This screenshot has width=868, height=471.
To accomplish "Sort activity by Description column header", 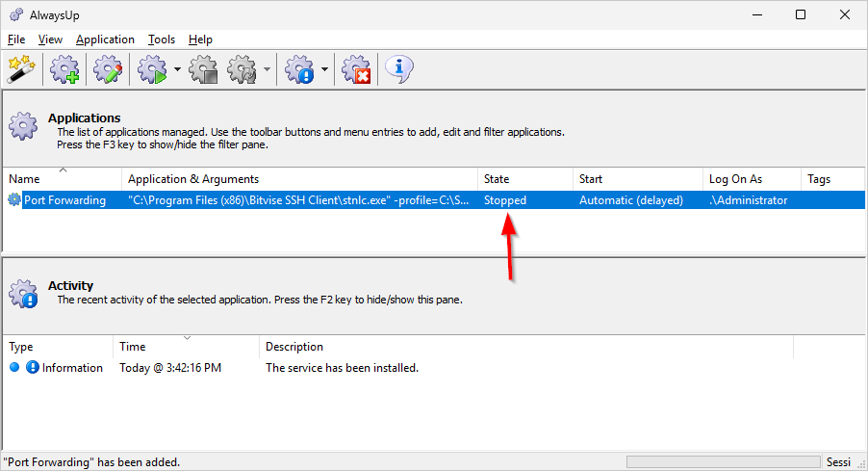I will click(525, 347).
